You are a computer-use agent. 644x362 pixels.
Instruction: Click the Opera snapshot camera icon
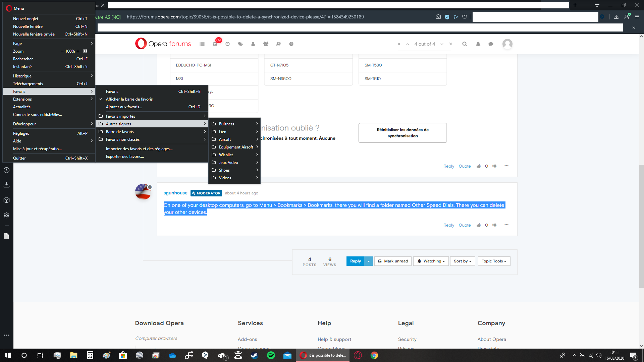click(438, 17)
